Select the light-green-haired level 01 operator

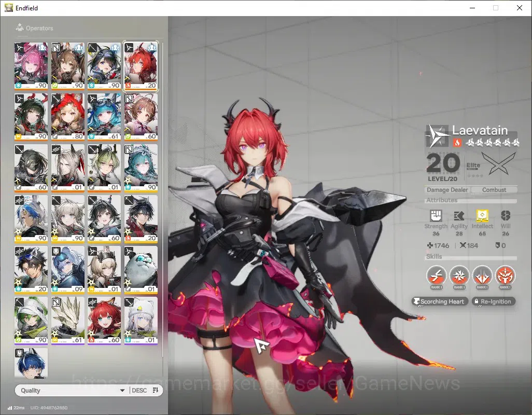coord(104,168)
